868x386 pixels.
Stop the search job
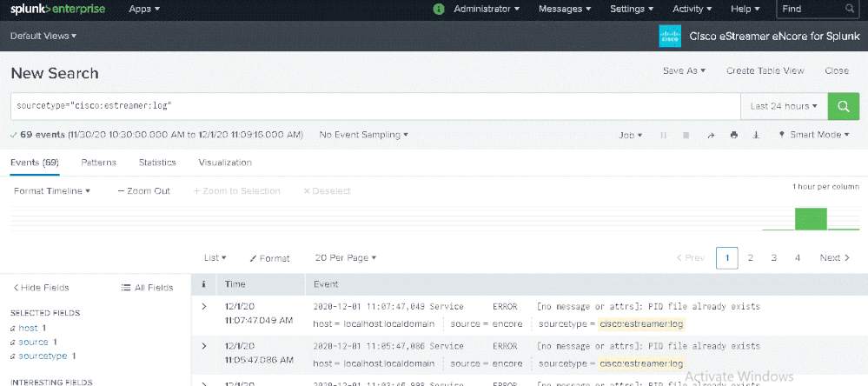(x=686, y=135)
